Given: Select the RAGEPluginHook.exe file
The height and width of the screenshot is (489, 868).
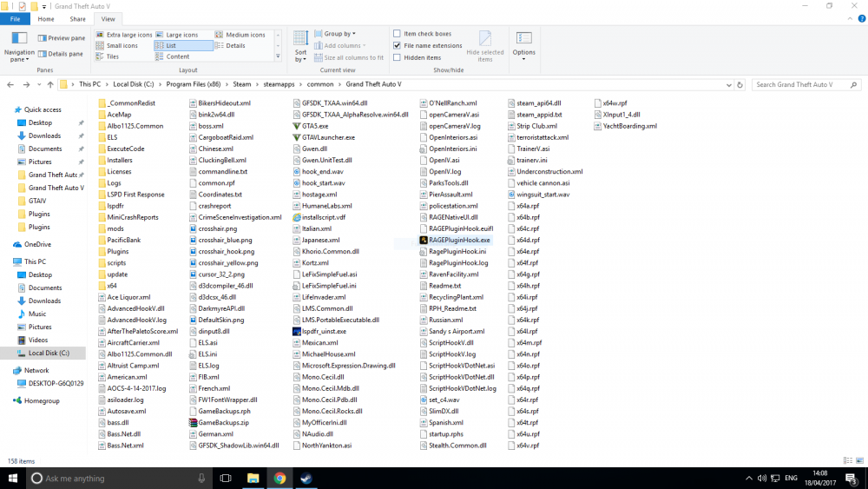Looking at the screenshot, I should (x=458, y=240).
